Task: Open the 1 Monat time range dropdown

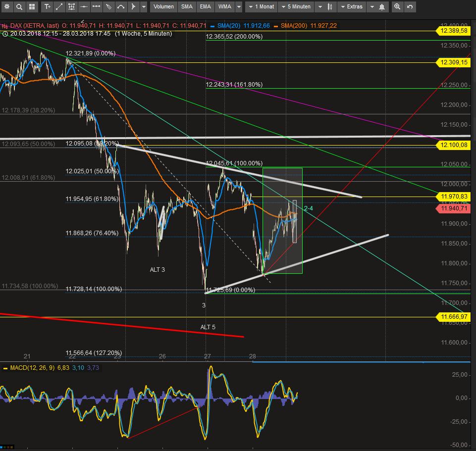Action: (x=262, y=6)
